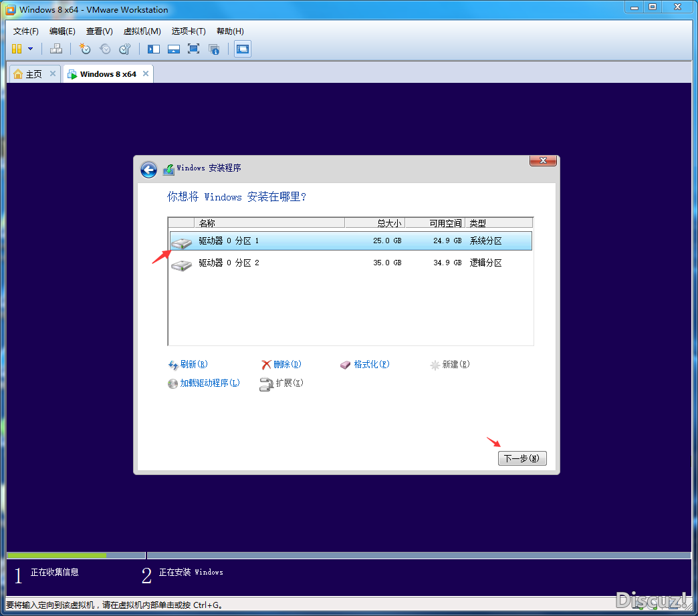Click the 系统分区 type cell

(x=485, y=241)
